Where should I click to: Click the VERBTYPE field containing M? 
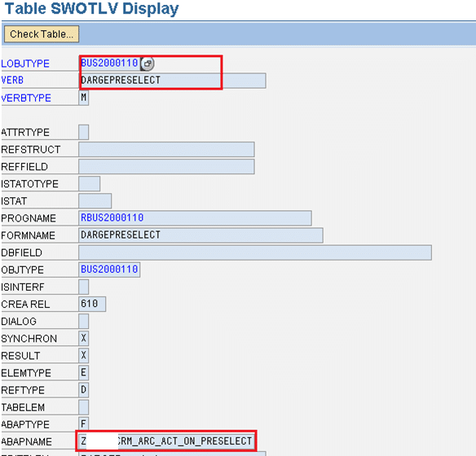click(x=83, y=98)
